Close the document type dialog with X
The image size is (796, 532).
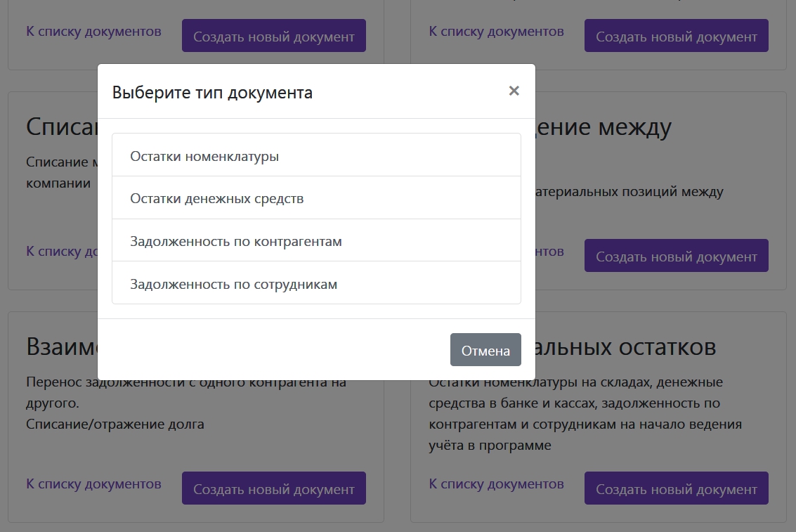[514, 91]
